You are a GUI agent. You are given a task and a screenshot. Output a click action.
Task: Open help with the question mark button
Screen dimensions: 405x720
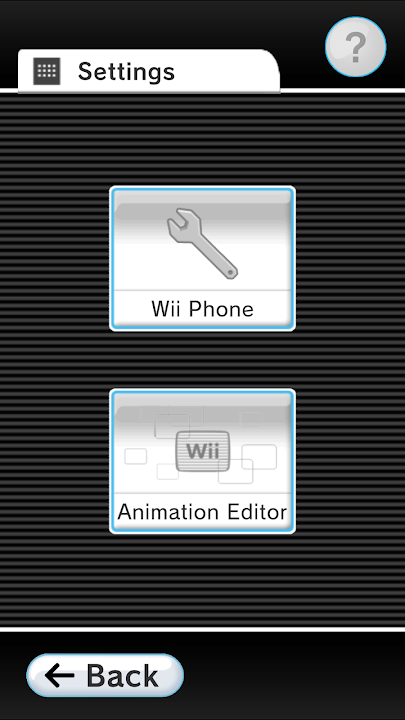pyautogui.click(x=355, y=46)
